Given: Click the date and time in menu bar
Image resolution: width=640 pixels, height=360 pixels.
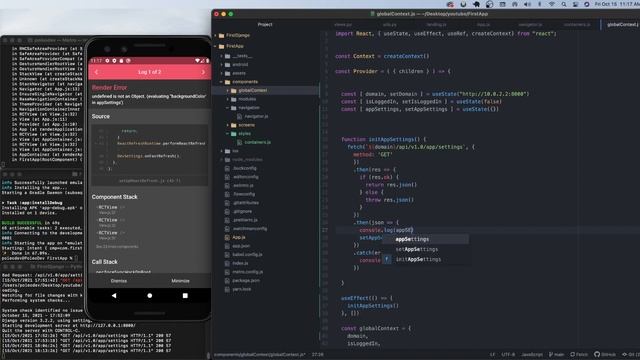Looking at the screenshot, I should [x=617, y=4].
